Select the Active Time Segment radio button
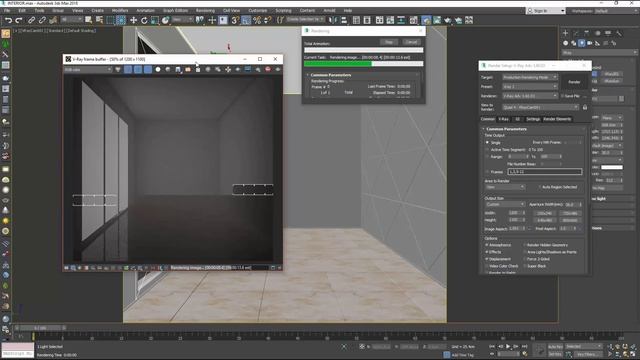640x360 pixels. click(487, 149)
